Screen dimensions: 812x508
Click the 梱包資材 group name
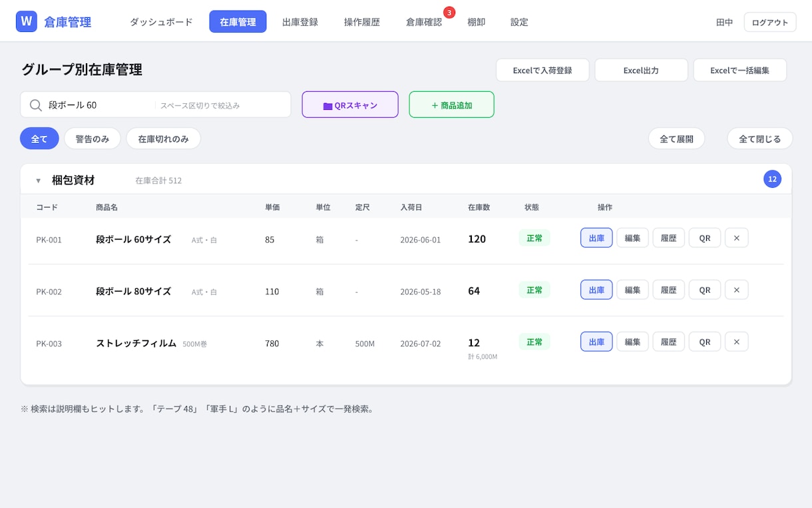pyautogui.click(x=73, y=180)
